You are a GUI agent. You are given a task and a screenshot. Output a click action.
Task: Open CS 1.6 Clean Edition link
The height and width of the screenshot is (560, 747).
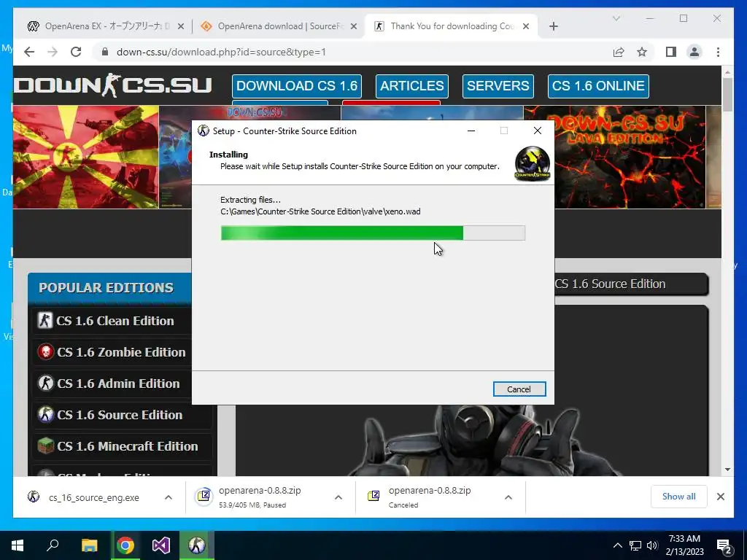pos(115,321)
